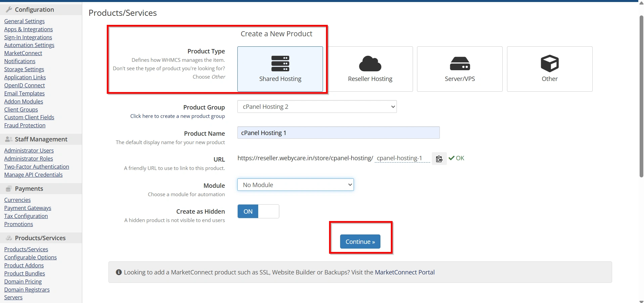644x303 pixels.
Task: Open Configurable Options
Action: click(x=31, y=257)
